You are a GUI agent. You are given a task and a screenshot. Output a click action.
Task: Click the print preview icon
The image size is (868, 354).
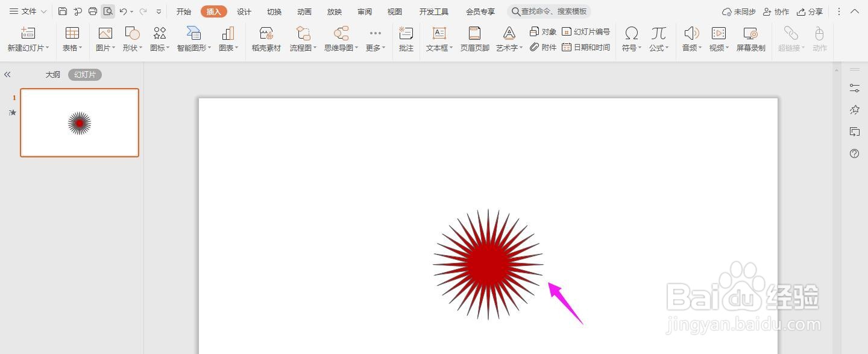(108, 11)
